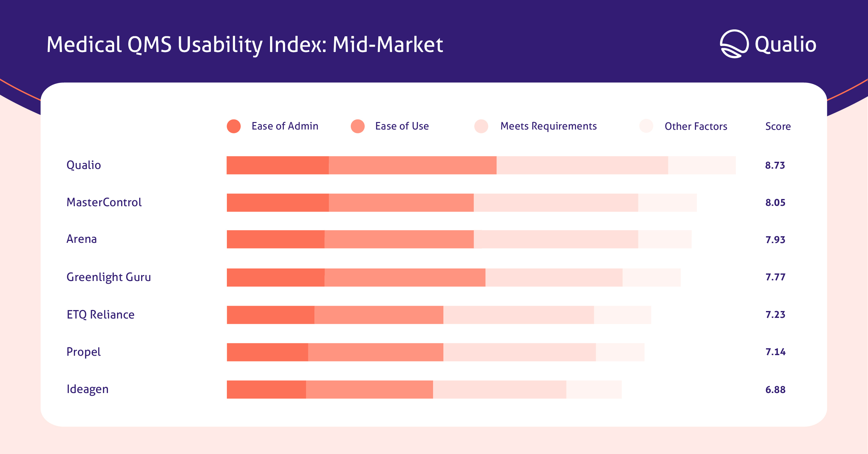Screen dimensions: 868x454
Task: Click the Qualio brand name text in header
Action: [785, 44]
